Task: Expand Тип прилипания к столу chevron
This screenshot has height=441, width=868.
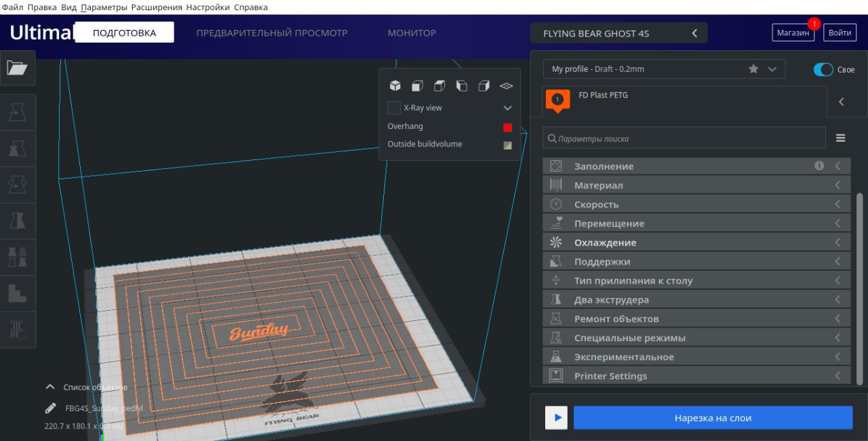Action: point(837,280)
